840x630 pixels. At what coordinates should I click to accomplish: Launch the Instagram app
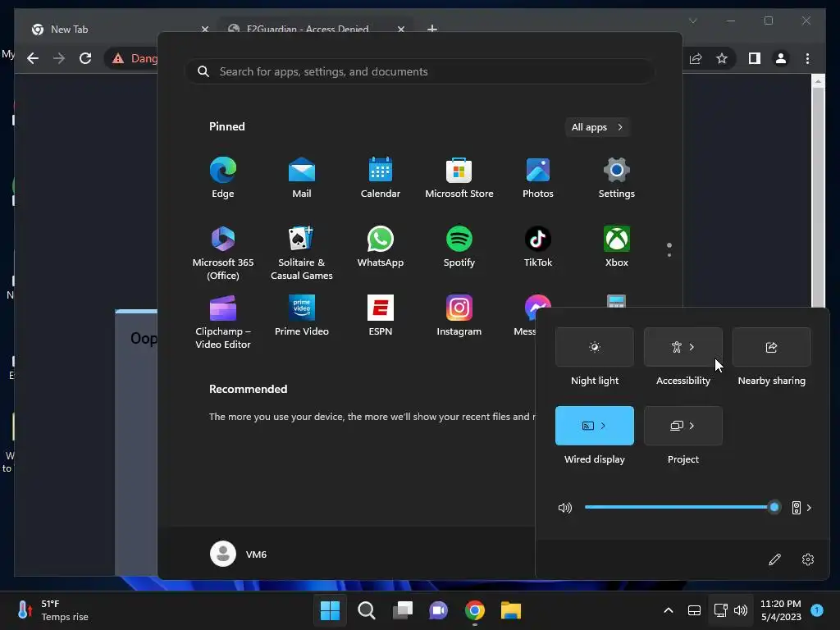click(x=459, y=316)
